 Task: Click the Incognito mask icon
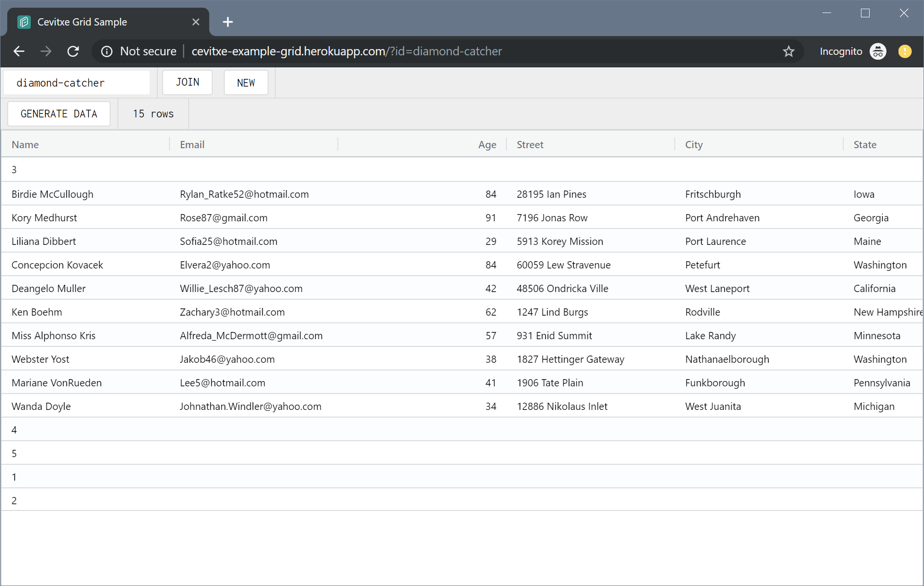(878, 51)
